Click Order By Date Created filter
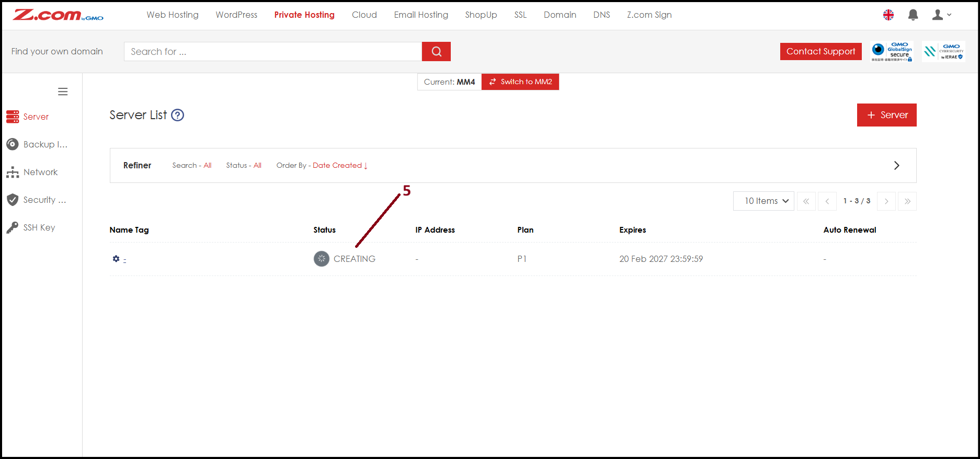The image size is (980, 459). 322,166
